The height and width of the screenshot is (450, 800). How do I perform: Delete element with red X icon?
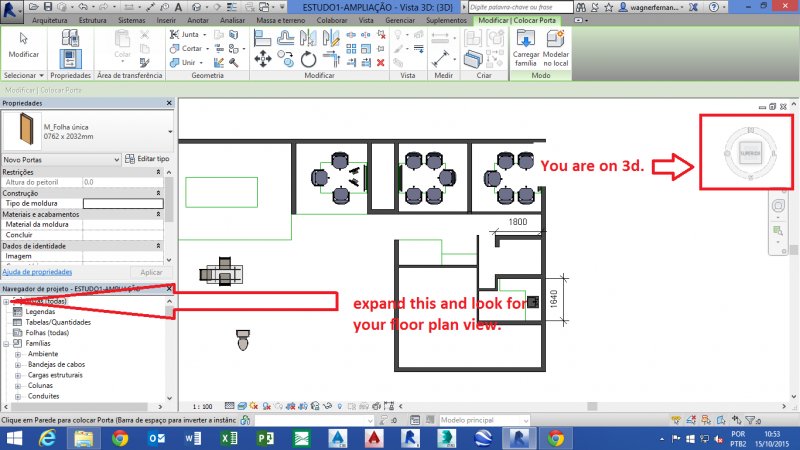coord(380,63)
